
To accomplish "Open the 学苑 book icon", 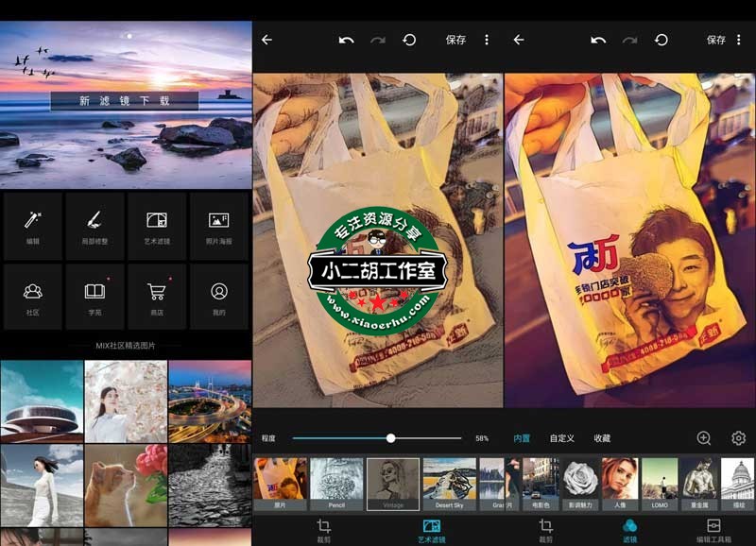I will click(x=94, y=297).
